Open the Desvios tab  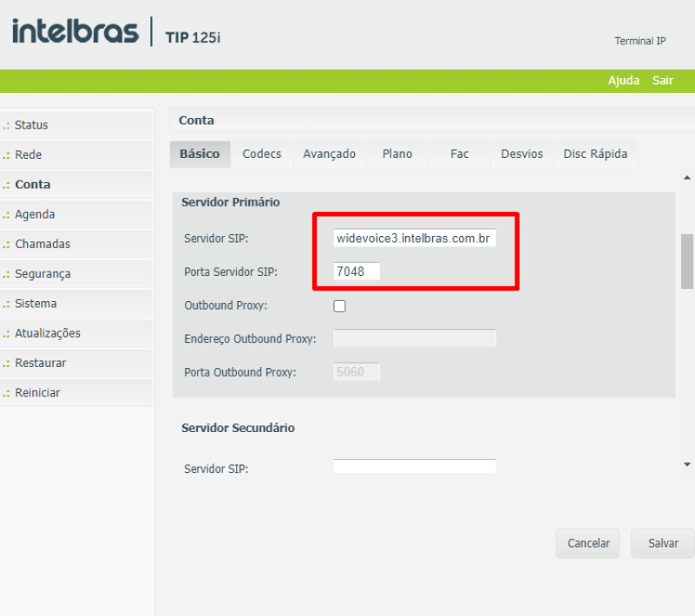[x=521, y=154]
